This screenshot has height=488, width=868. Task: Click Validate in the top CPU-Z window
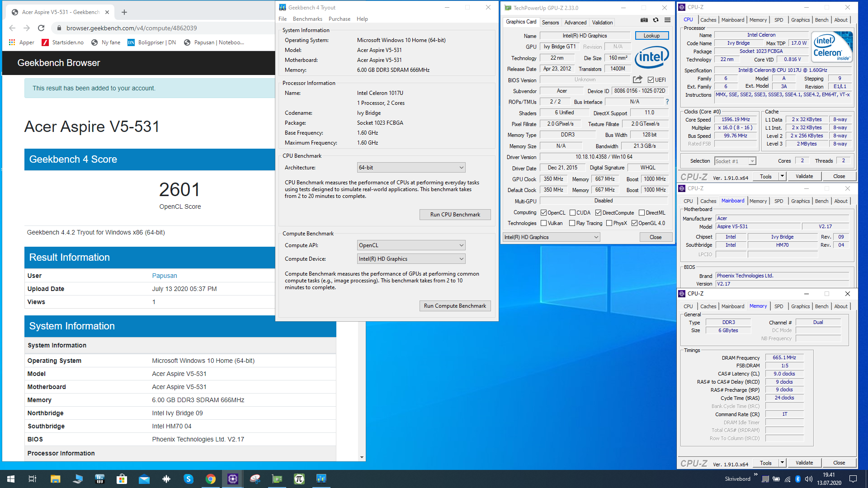coord(804,176)
